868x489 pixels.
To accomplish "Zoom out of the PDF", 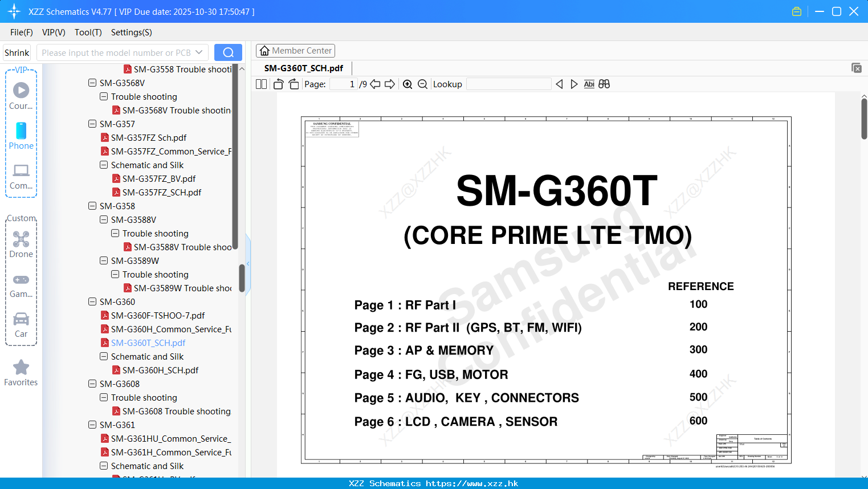I will [x=422, y=84].
